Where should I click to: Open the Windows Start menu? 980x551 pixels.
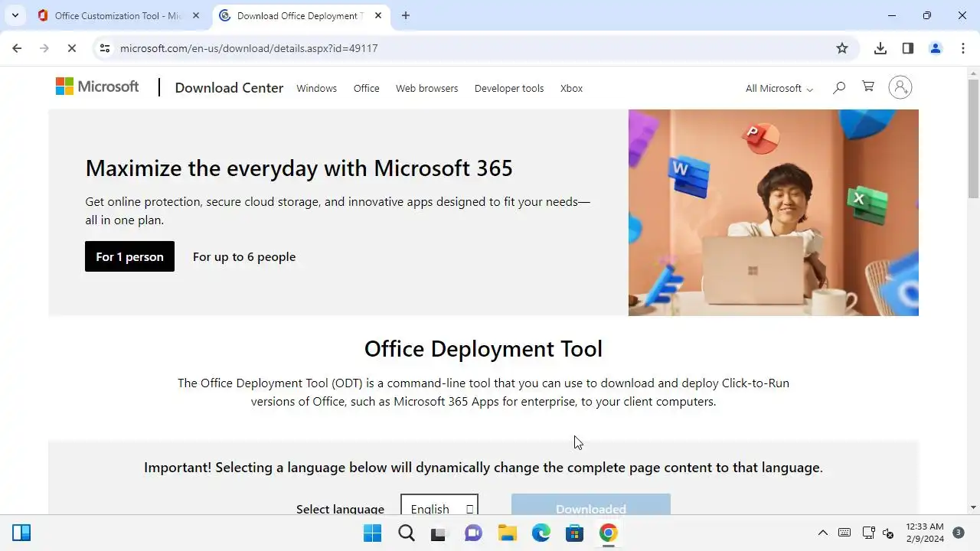pos(373,533)
